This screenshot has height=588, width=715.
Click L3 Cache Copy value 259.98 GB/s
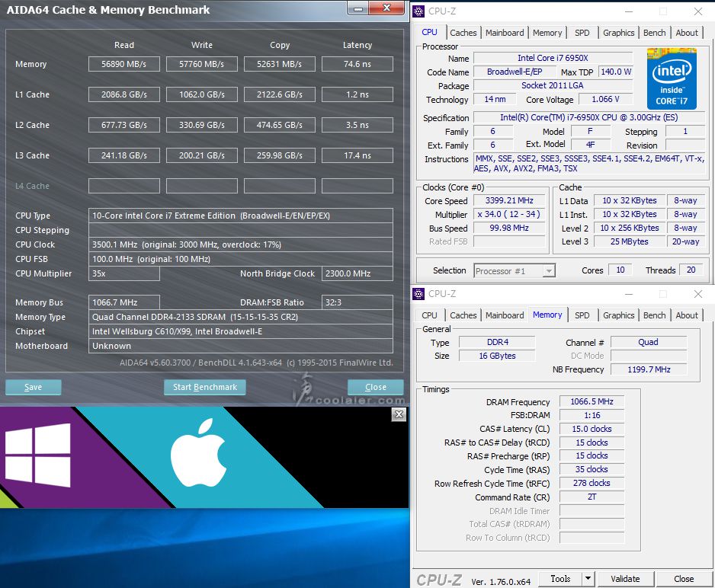tap(280, 155)
